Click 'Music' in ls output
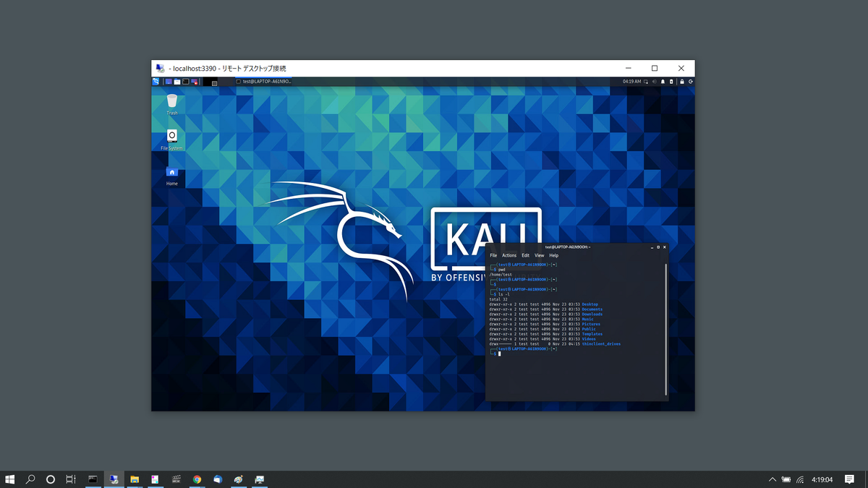The height and width of the screenshot is (488, 868). [588, 319]
